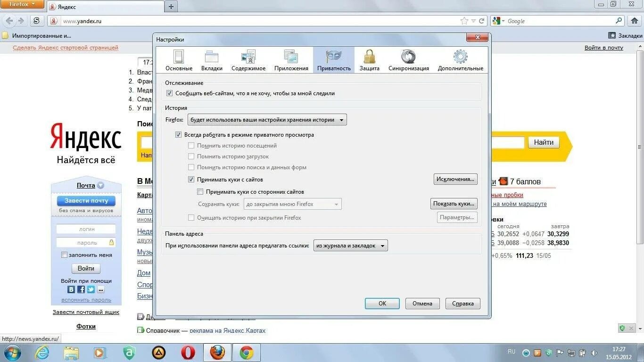
Task: Check 'запомнить меня' on Yandex login
Action: 64,255
